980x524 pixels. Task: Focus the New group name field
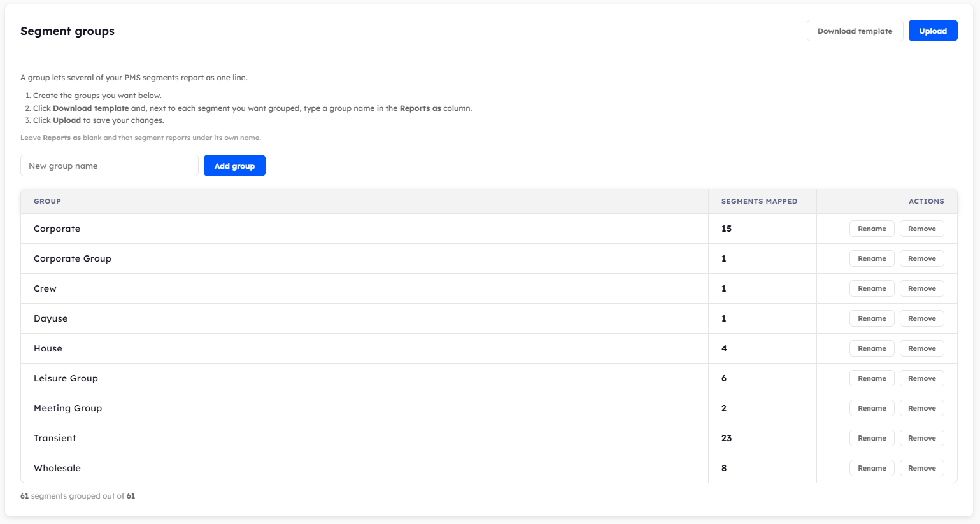click(110, 166)
